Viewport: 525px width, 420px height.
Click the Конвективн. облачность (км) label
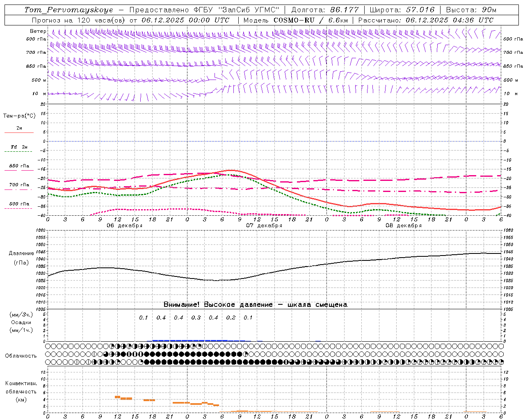21,391
